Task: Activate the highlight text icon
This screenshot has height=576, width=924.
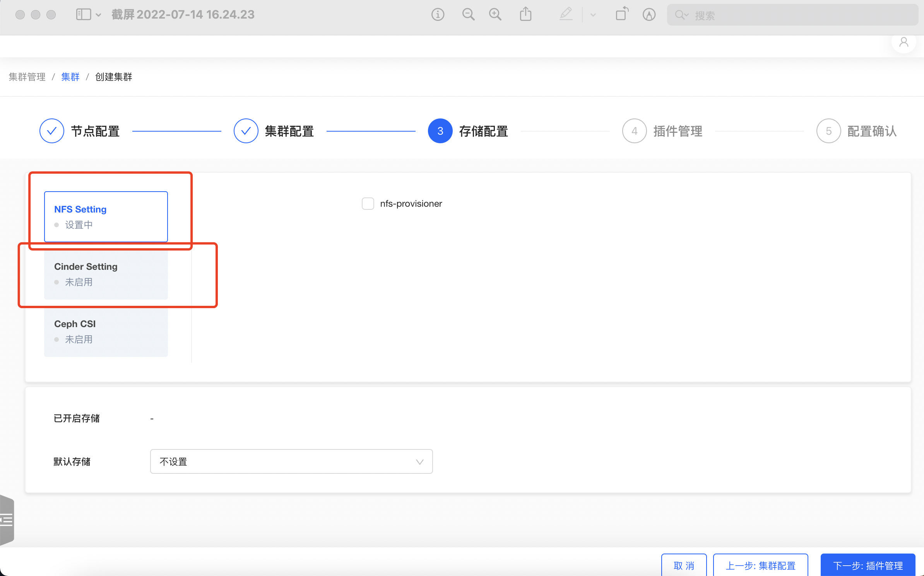Action: [x=649, y=14]
